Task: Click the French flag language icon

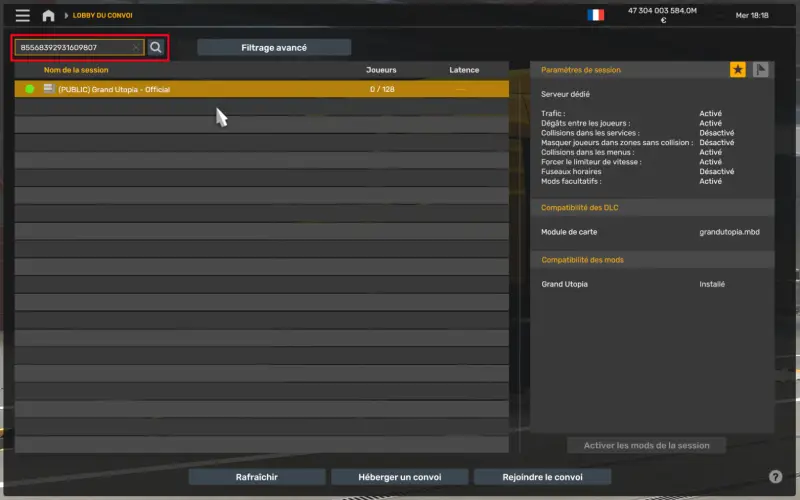Action: (x=596, y=15)
